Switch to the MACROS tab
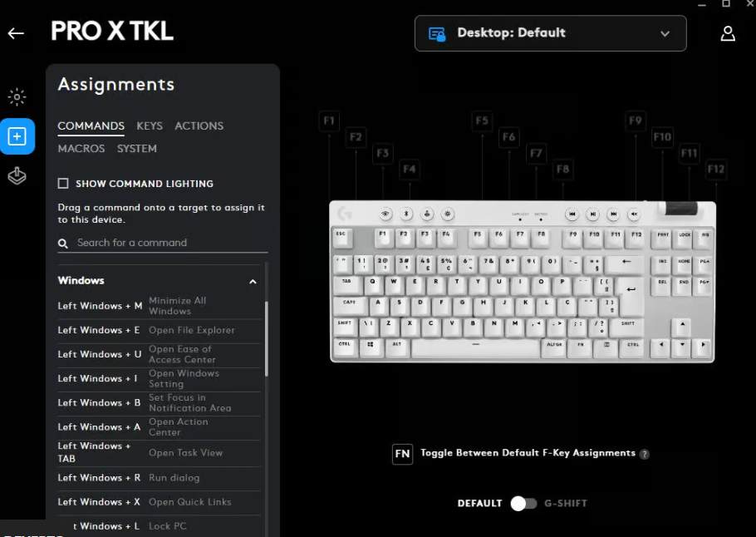This screenshot has width=756, height=537. pyautogui.click(x=81, y=149)
